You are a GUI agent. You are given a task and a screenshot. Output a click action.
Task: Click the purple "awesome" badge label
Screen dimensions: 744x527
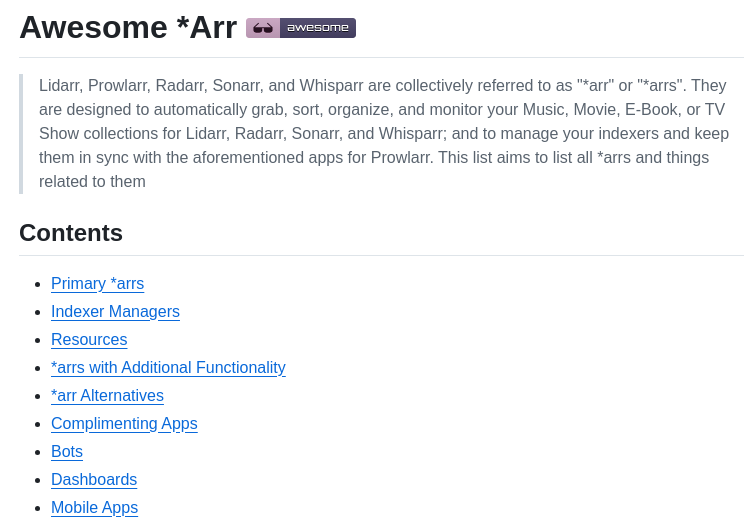click(317, 28)
